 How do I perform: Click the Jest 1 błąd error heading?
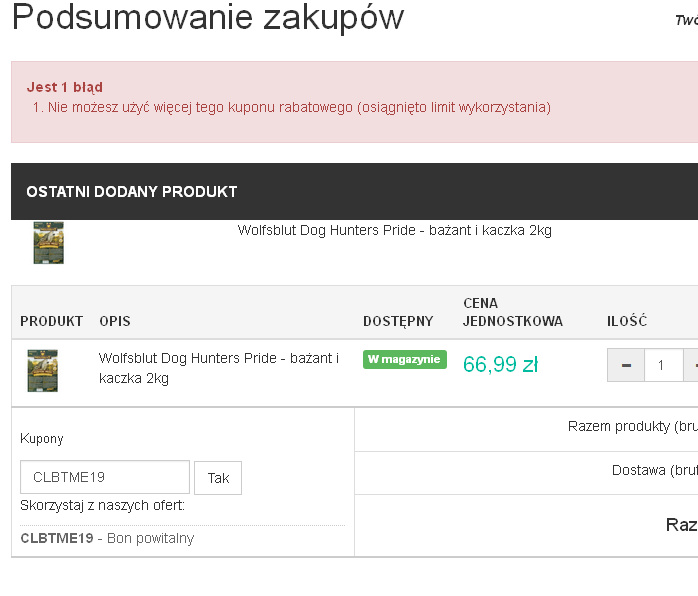pos(65,87)
